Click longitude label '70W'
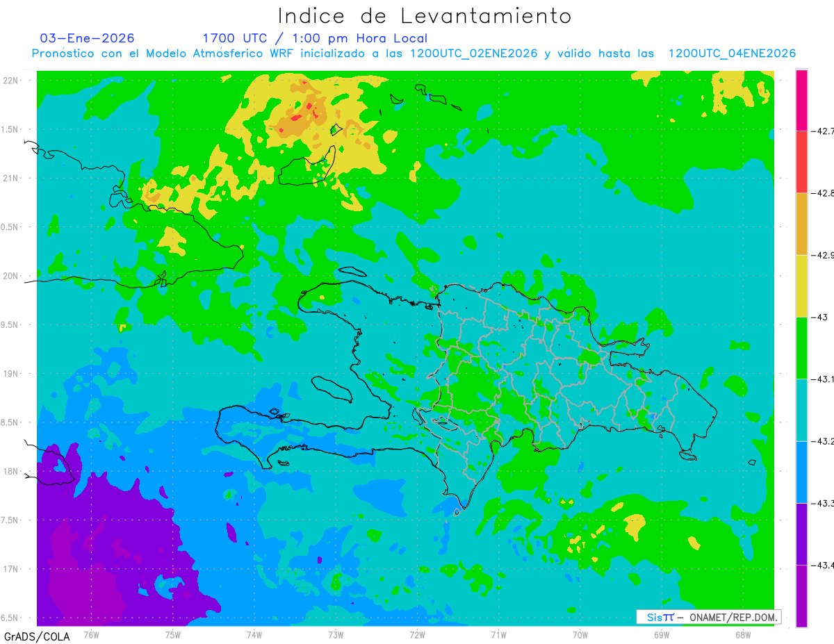Screen dimensions: 834x644 [580, 634]
